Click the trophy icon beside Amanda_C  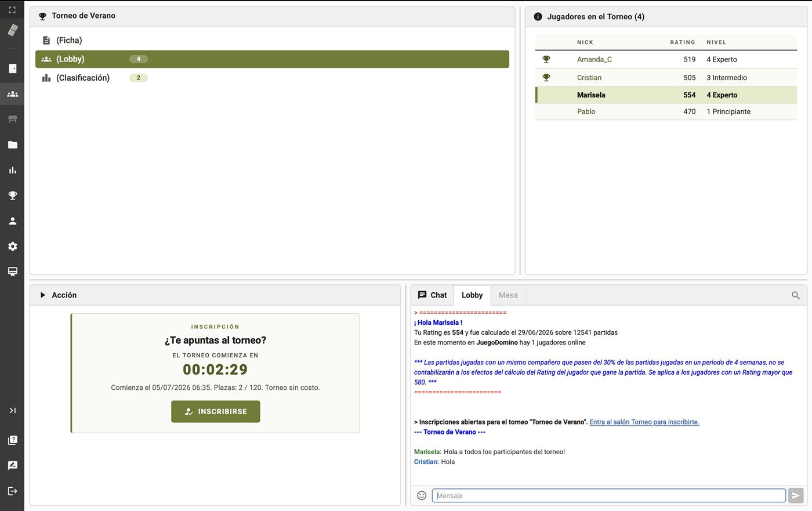pyautogui.click(x=546, y=59)
